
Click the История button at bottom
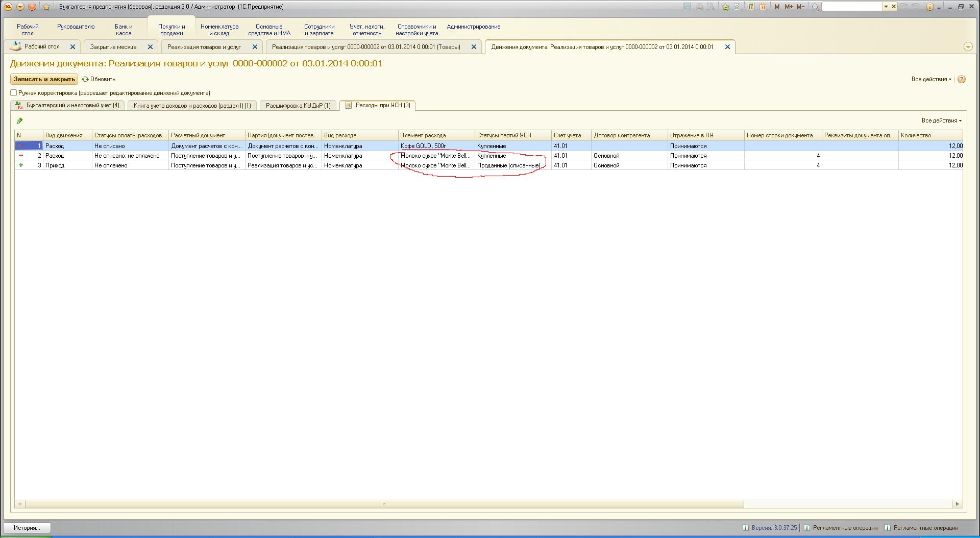tap(27, 528)
